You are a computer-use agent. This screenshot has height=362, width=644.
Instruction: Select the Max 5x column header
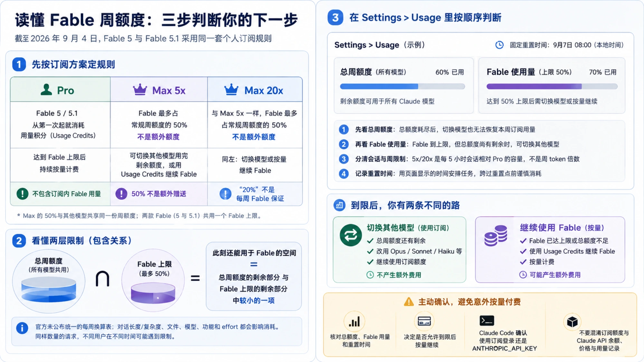pyautogui.click(x=159, y=89)
